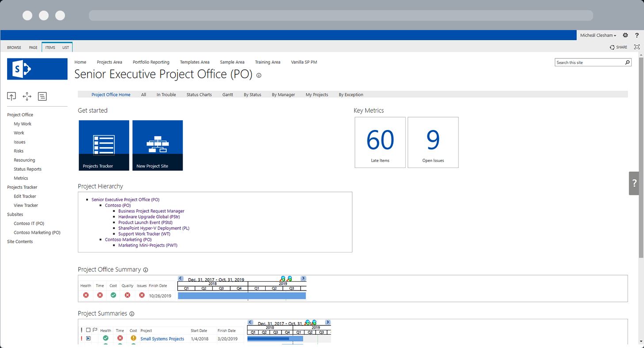Click the zoom-in magnifier on the Project Office Summary timeline
The width and height of the screenshot is (644, 348).
[283, 279]
